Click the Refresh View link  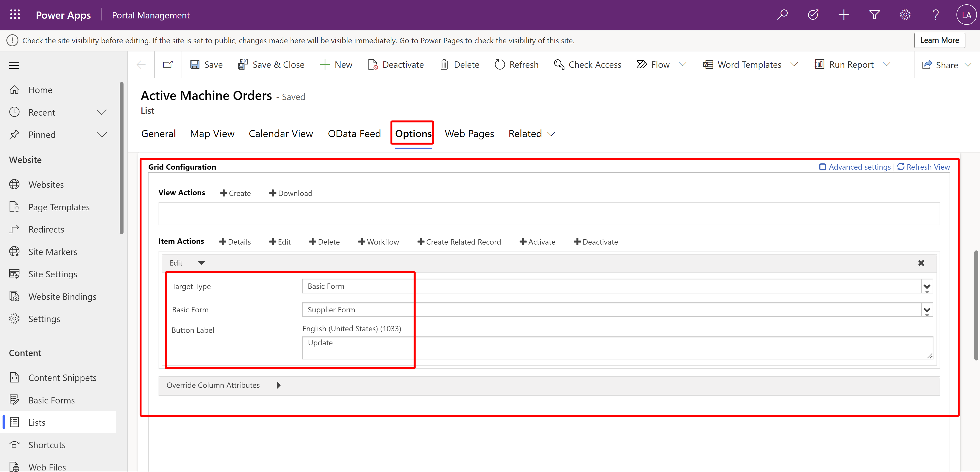point(923,167)
